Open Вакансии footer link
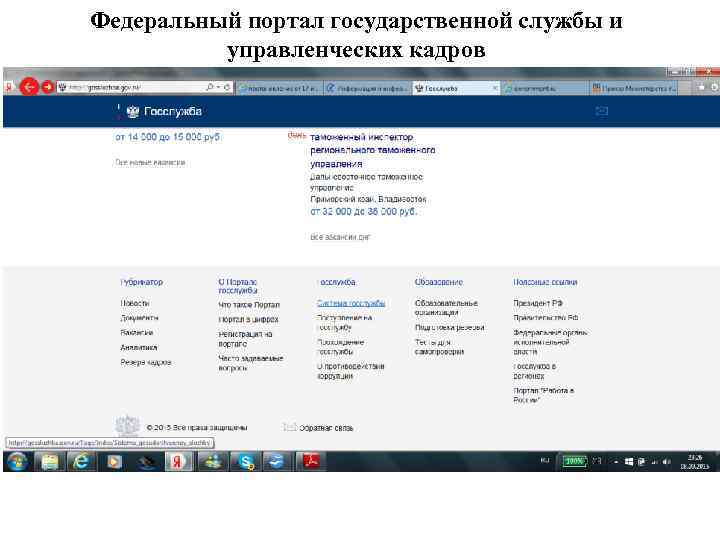The image size is (720, 540). pyautogui.click(x=136, y=332)
